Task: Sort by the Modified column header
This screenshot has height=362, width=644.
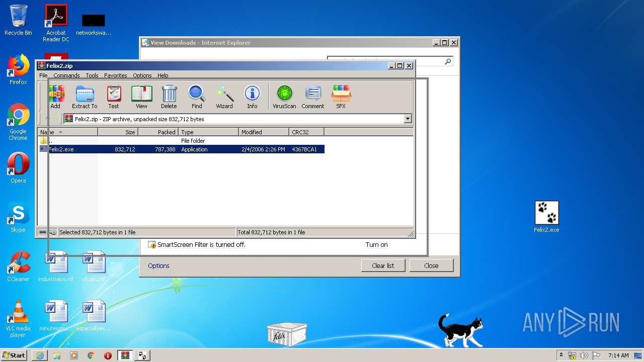Action: [x=264, y=132]
